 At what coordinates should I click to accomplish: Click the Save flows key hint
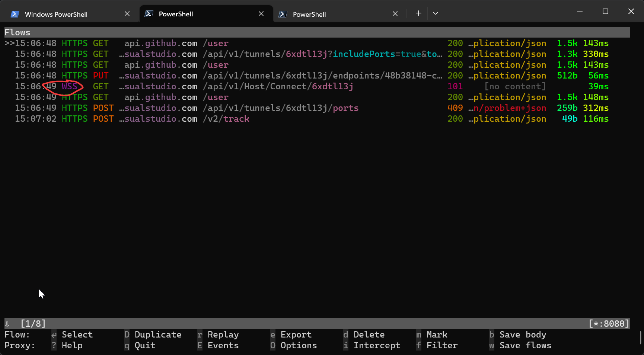click(520, 345)
